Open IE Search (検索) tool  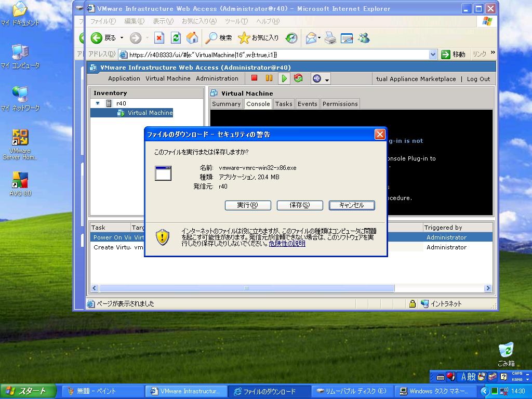219,38
